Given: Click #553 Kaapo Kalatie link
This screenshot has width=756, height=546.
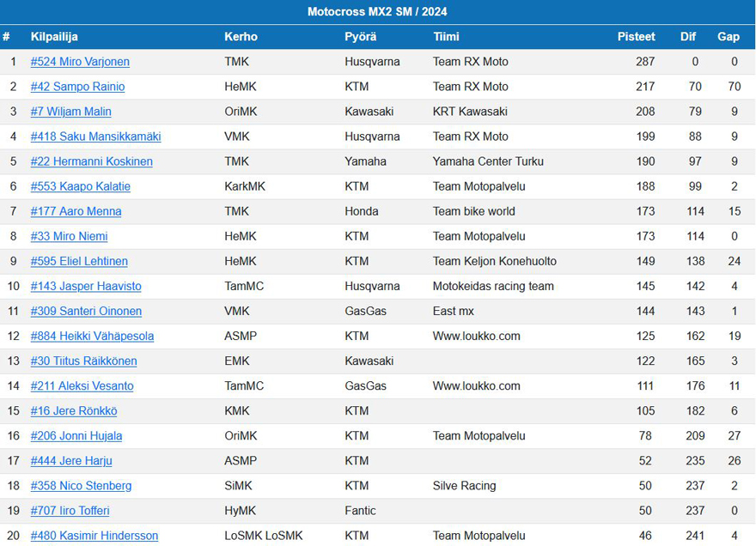Looking at the screenshot, I should point(80,186).
